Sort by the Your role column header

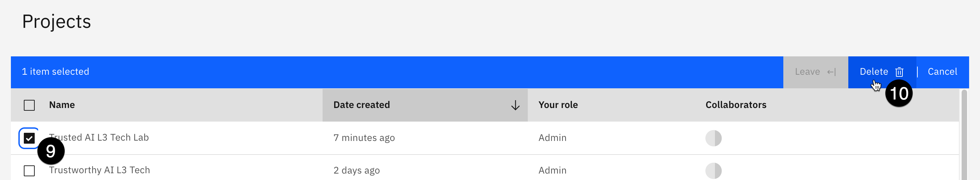click(x=558, y=105)
